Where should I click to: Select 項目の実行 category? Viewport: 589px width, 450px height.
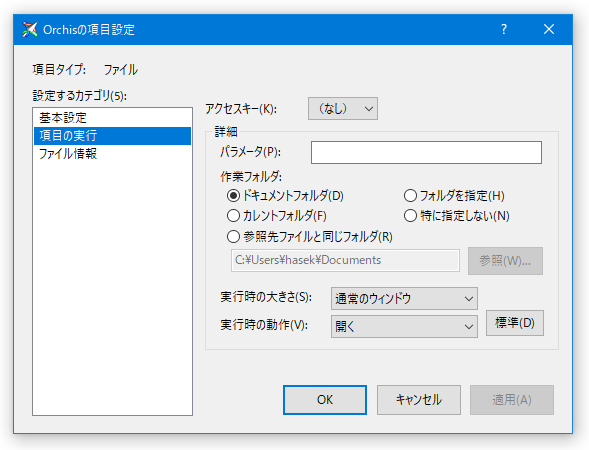click(x=112, y=136)
